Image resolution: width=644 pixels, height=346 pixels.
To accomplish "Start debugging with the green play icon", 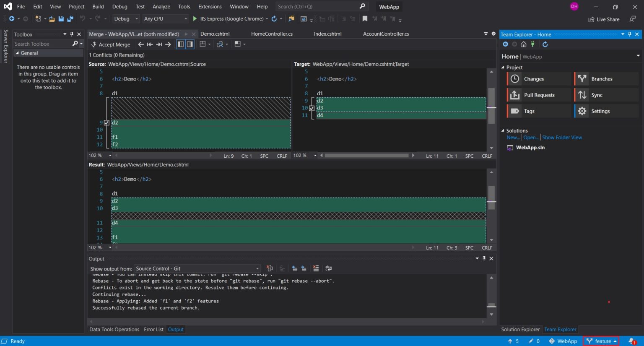I will click(195, 18).
